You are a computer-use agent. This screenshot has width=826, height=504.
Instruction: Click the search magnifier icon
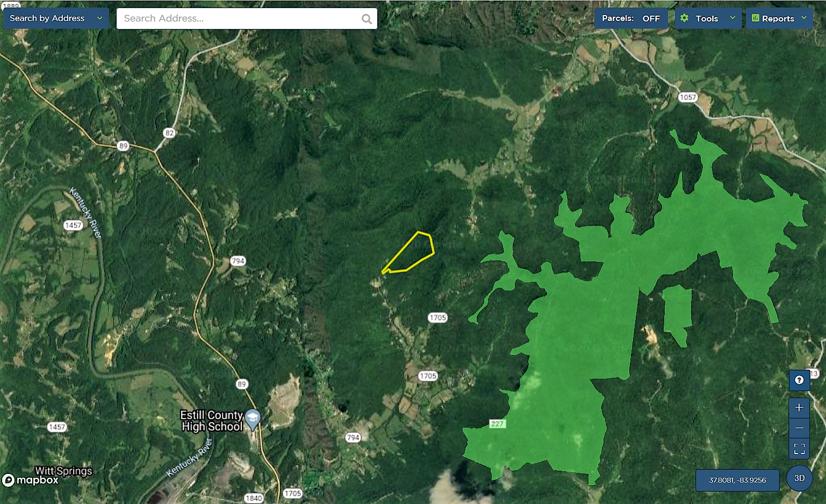tap(367, 19)
